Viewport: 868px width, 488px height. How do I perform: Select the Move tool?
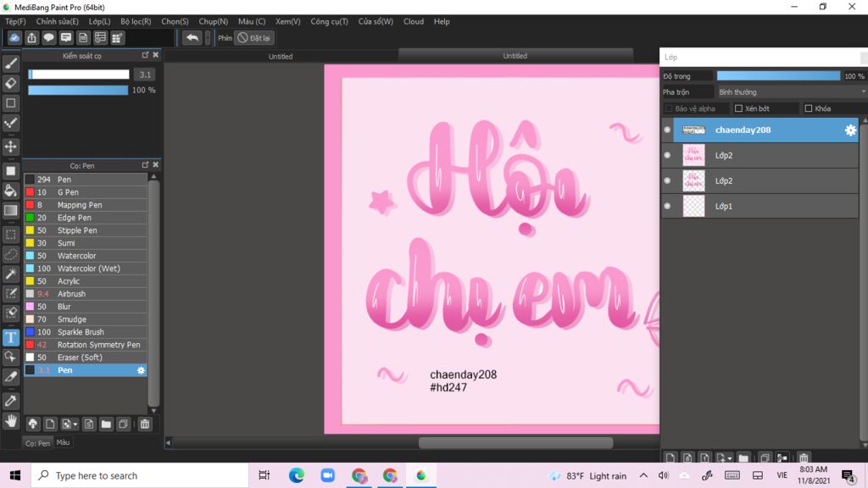pyautogui.click(x=10, y=147)
